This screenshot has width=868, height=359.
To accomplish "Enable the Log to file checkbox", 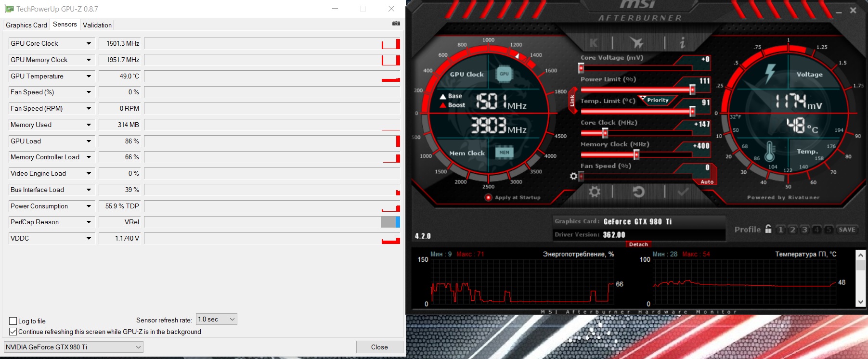I will [x=13, y=321].
